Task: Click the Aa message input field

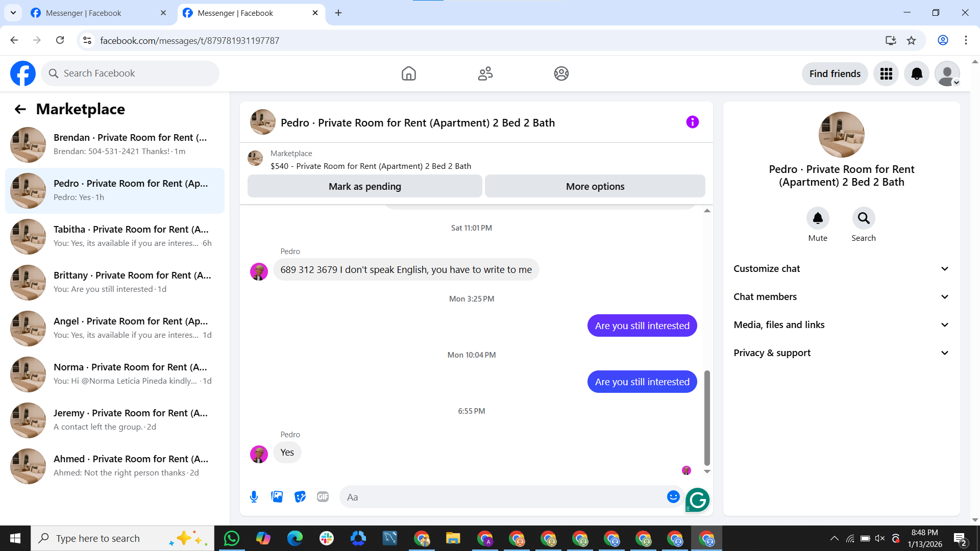Action: coord(503,497)
